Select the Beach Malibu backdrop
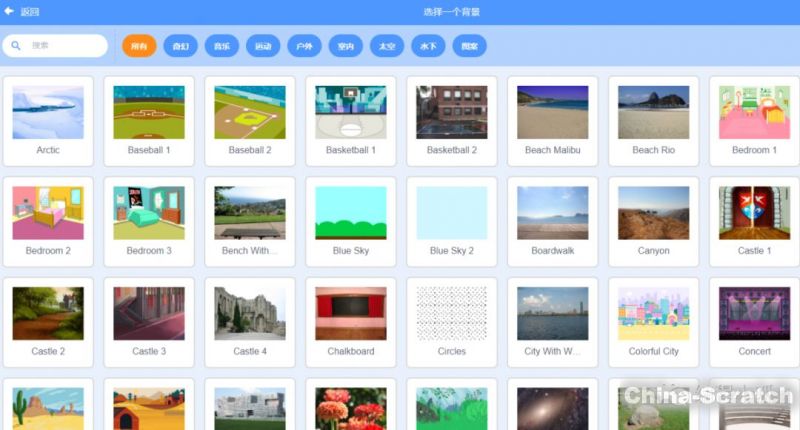The image size is (800, 430). tap(553, 120)
